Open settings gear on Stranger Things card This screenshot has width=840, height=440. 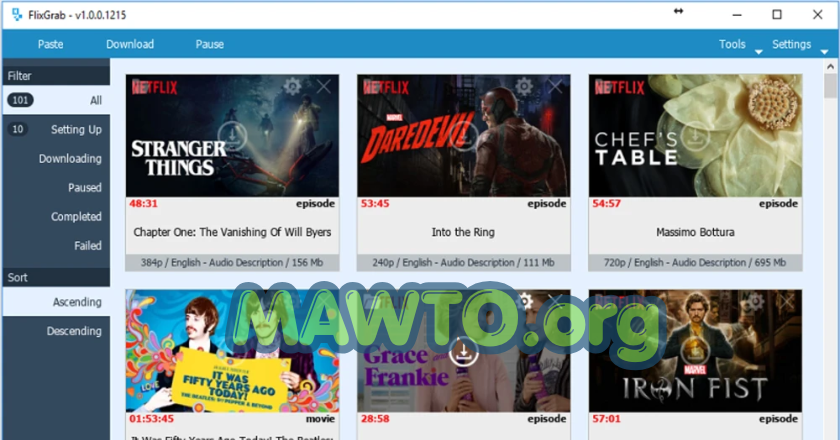292,86
